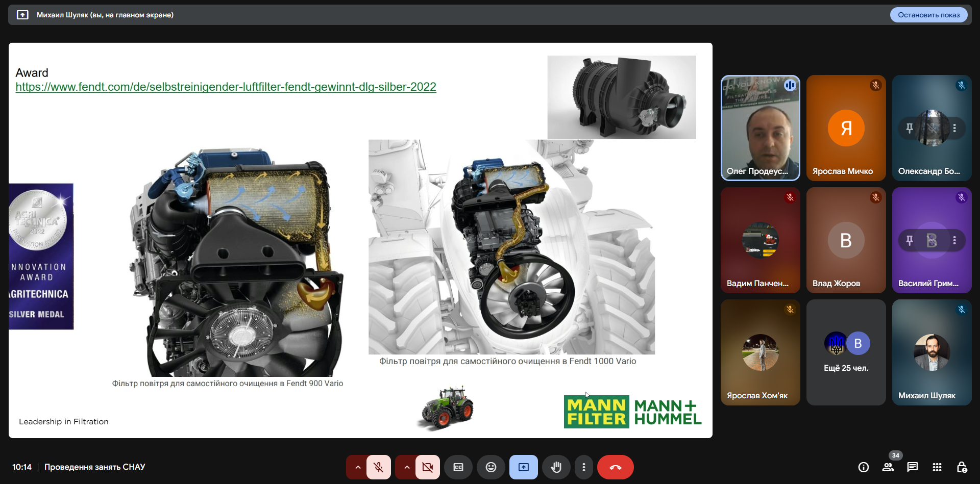Open the activities grid icon
The height and width of the screenshot is (484, 980).
coord(937,467)
